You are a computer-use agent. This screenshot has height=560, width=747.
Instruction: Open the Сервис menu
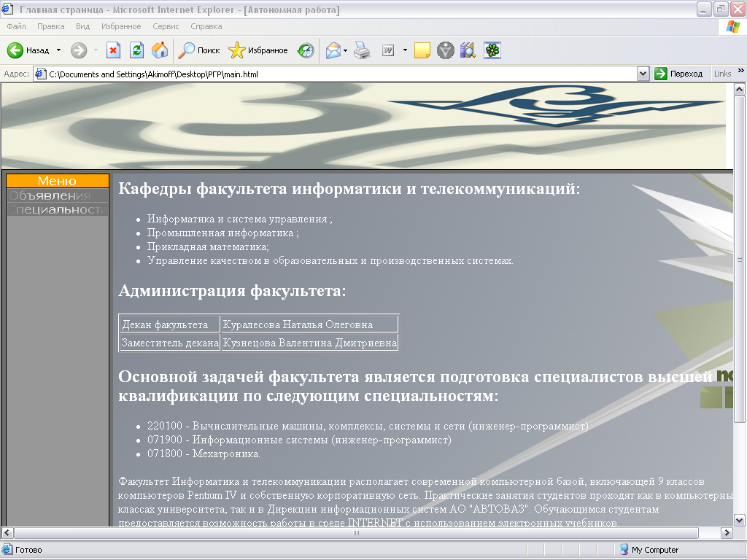pos(166,26)
